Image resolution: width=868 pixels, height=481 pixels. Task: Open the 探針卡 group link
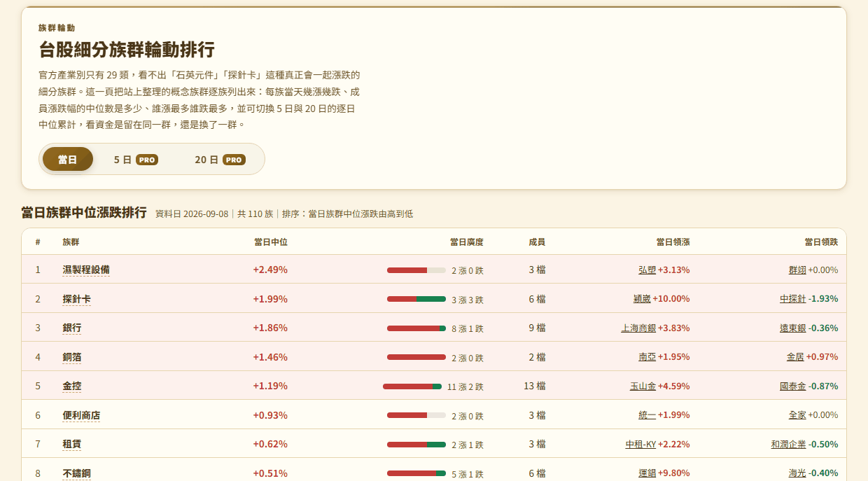click(76, 299)
